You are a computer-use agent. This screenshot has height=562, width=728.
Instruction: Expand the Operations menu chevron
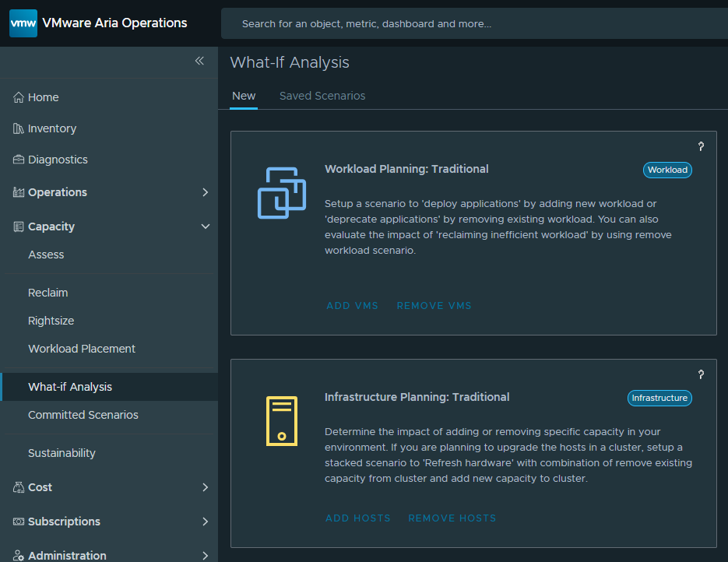206,192
